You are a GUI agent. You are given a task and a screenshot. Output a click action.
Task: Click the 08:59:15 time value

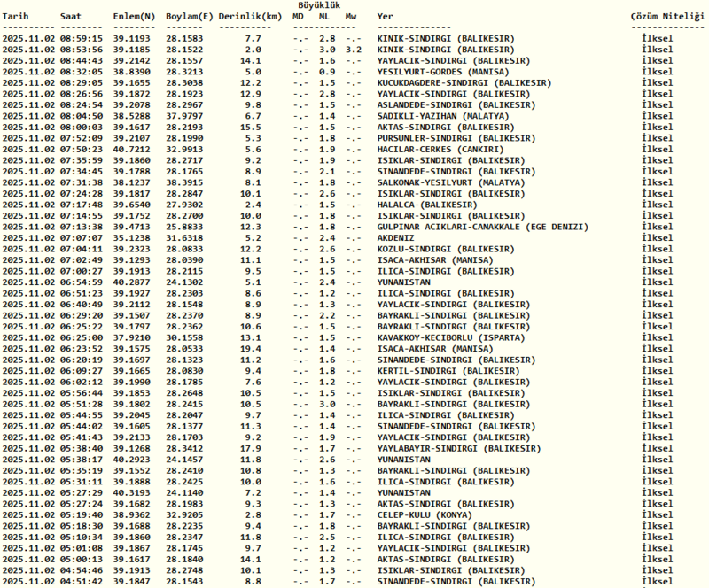[x=82, y=39]
